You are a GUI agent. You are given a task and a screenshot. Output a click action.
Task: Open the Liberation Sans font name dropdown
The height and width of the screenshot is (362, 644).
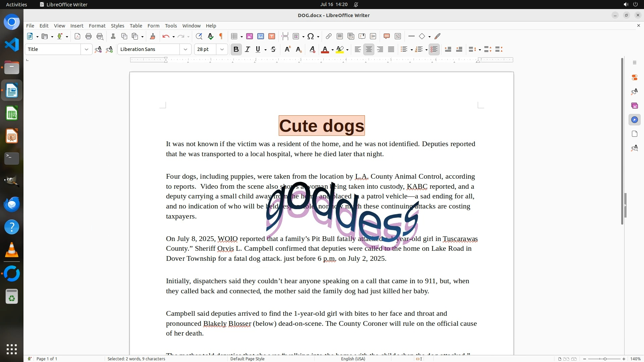(x=185, y=49)
